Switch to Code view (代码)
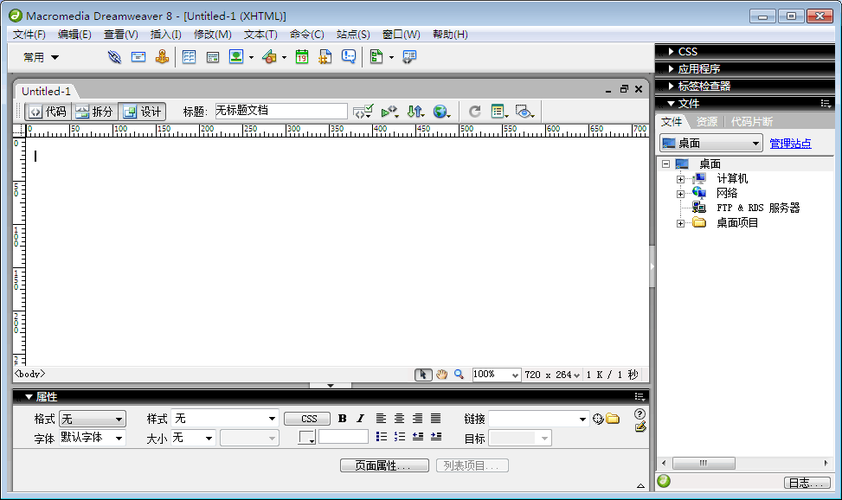Screen dimensions: 842x500 (x=48, y=112)
